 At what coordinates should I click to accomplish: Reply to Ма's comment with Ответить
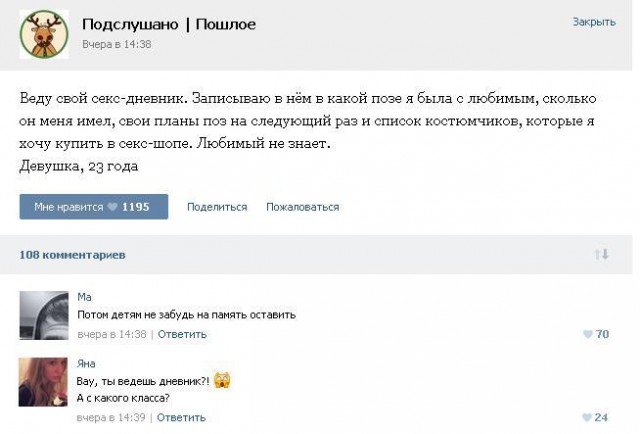[x=181, y=334]
